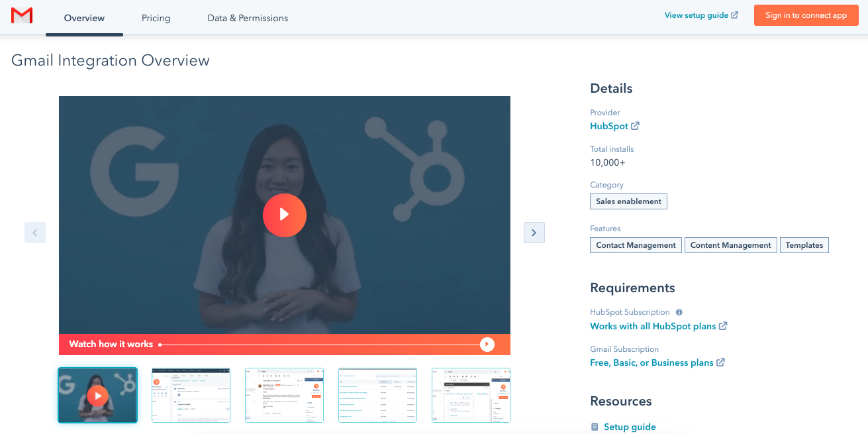Select the first video thumbnail
The width and height of the screenshot is (868, 434).
pyautogui.click(x=98, y=396)
